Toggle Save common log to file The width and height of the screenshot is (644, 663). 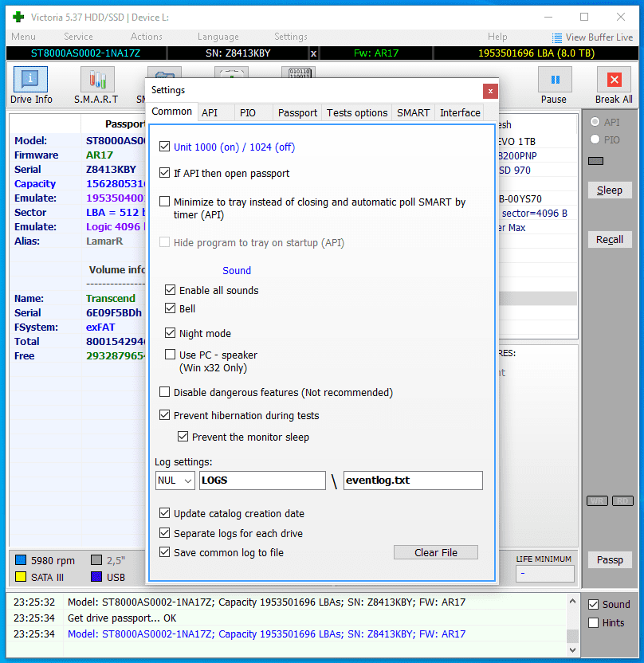[164, 552]
